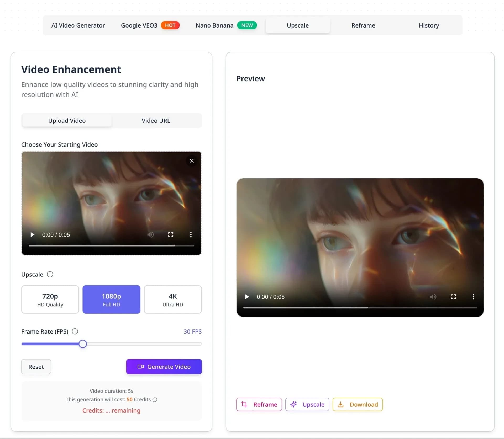The image size is (504, 439).
Task: Select the 4K Ultra HD option
Action: coord(173,299)
